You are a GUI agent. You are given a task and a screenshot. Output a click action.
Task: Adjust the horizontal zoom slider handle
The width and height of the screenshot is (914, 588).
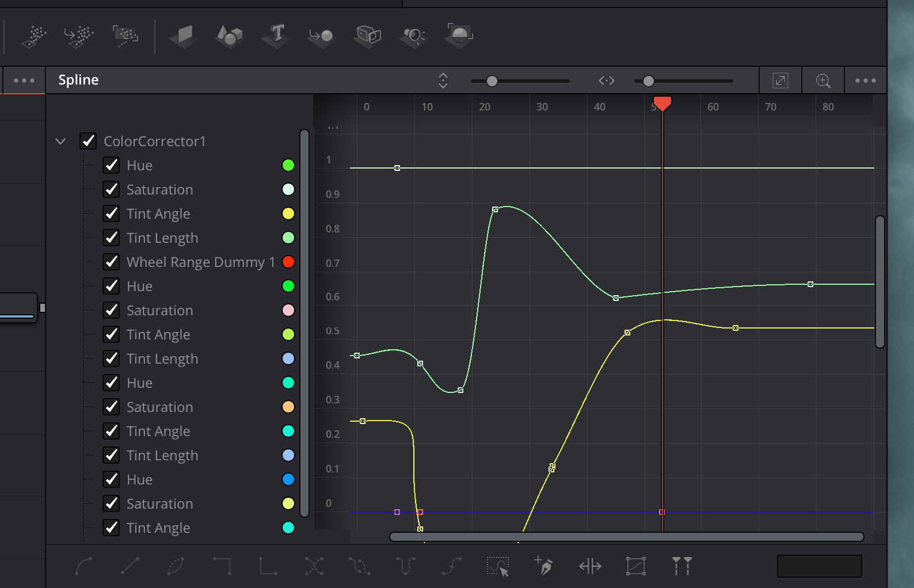point(649,81)
